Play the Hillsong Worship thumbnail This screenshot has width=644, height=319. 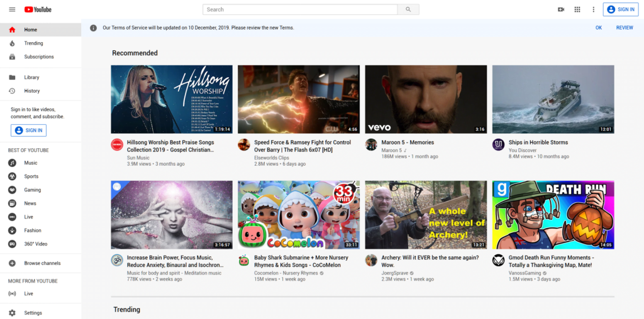pyautogui.click(x=172, y=99)
